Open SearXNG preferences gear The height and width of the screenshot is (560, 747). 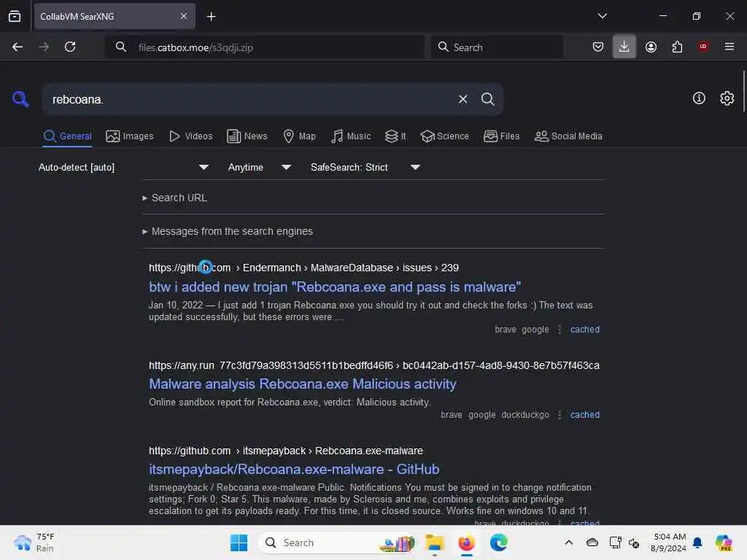click(727, 98)
